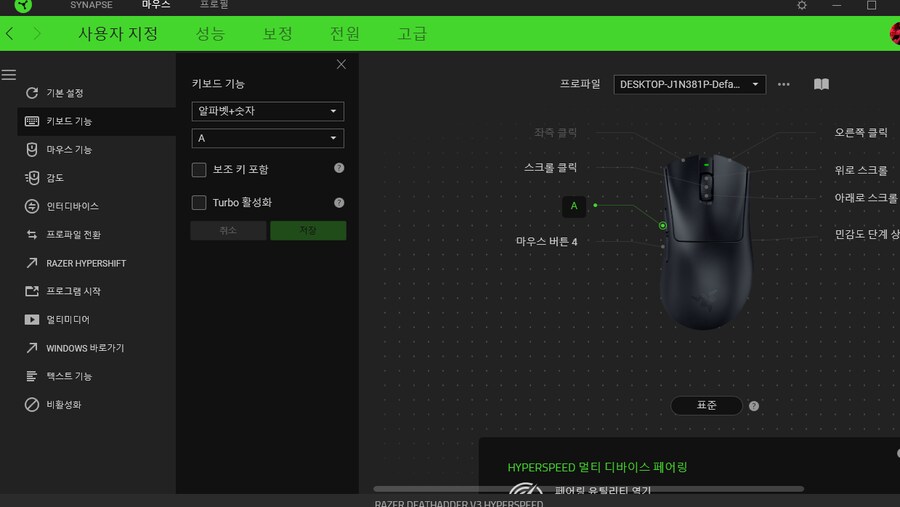
Task: Open the DESKTOP-J1N381P profile dropdown
Action: pos(689,84)
